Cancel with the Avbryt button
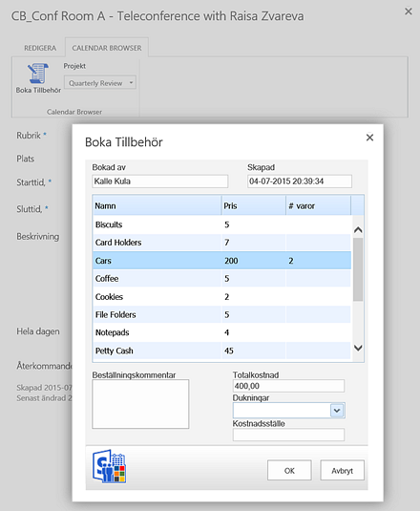Image resolution: width=420 pixels, height=511 pixels. tap(342, 470)
